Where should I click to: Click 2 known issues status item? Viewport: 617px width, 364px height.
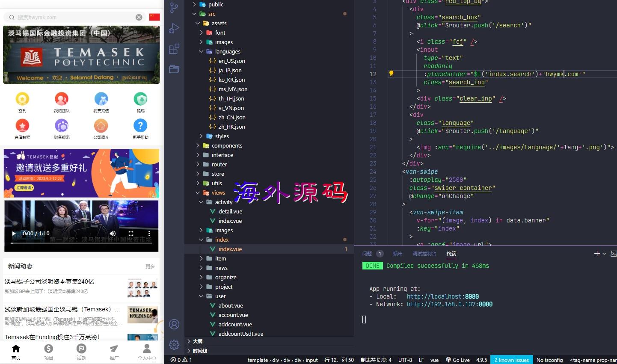511,360
